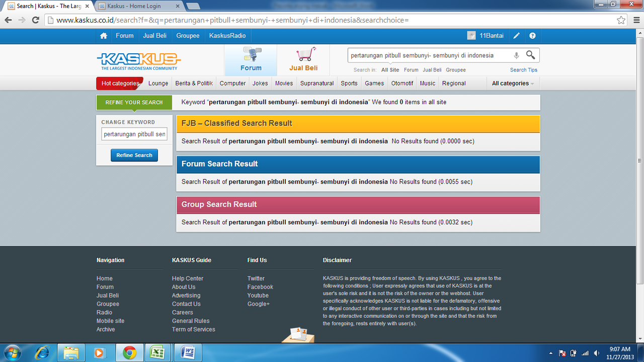Open a new browser tab
Screen dimensions: 644x362
[193, 6]
